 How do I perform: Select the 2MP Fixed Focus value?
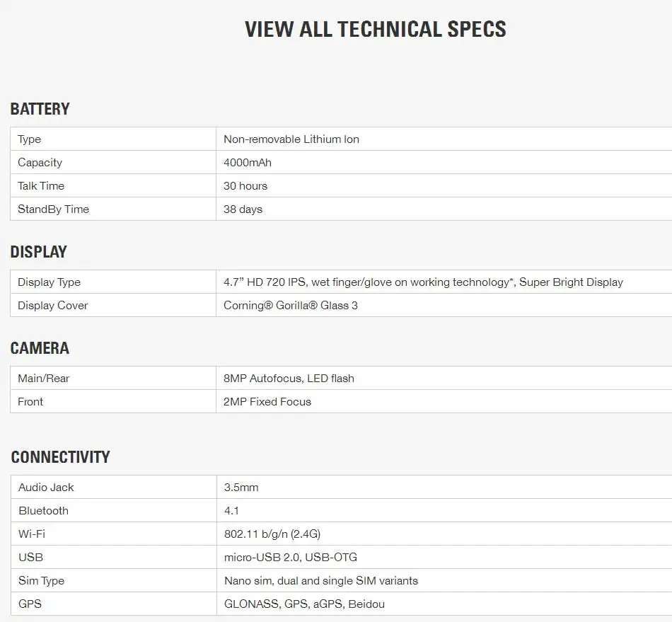267,402
